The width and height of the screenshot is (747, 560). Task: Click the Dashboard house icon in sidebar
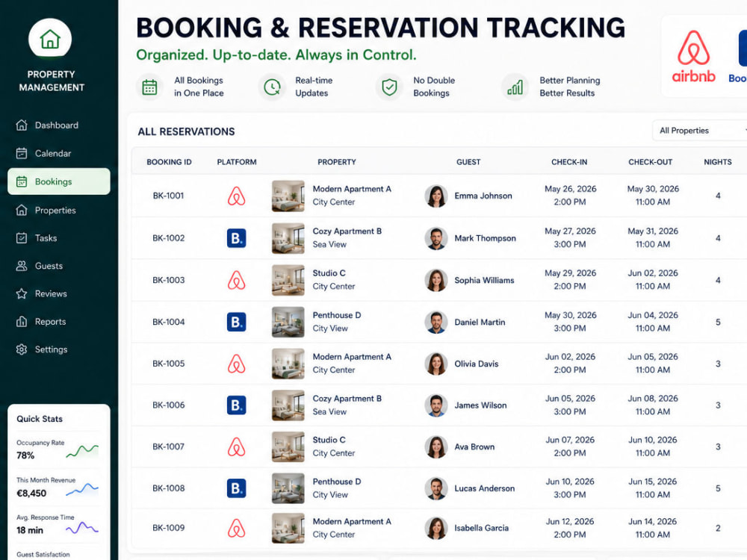click(22, 125)
